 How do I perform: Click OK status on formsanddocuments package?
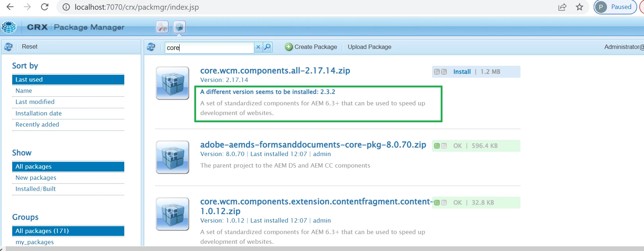tap(458, 146)
